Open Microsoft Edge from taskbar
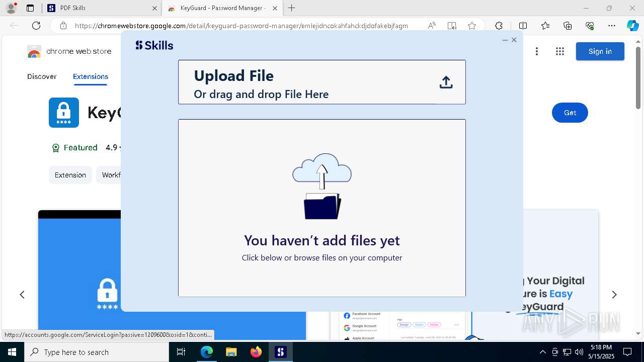Viewport: 644px width, 362px height. tap(207, 352)
